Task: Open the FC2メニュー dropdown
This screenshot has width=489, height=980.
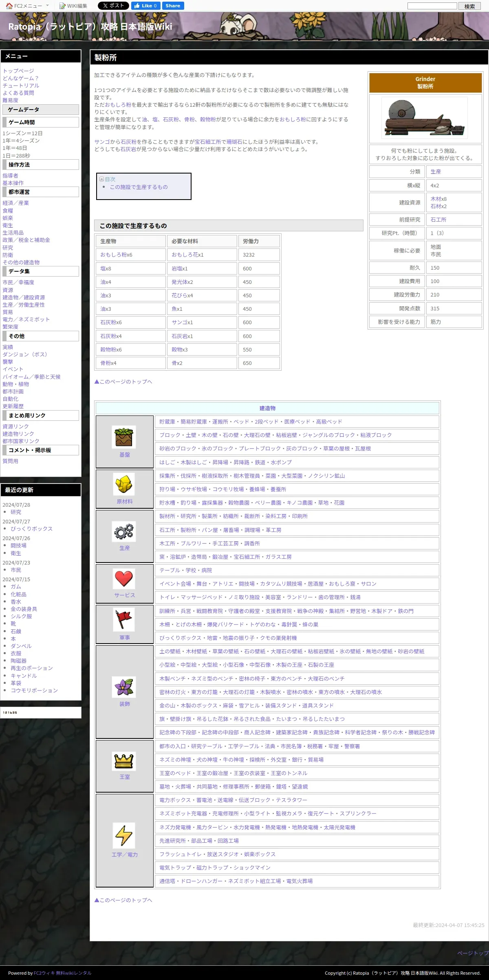Action: click(27, 6)
